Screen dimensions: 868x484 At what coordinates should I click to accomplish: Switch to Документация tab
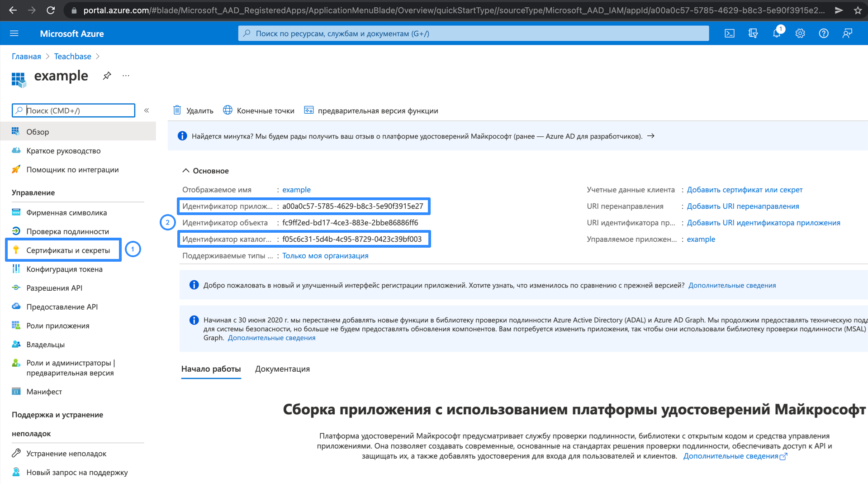282,369
